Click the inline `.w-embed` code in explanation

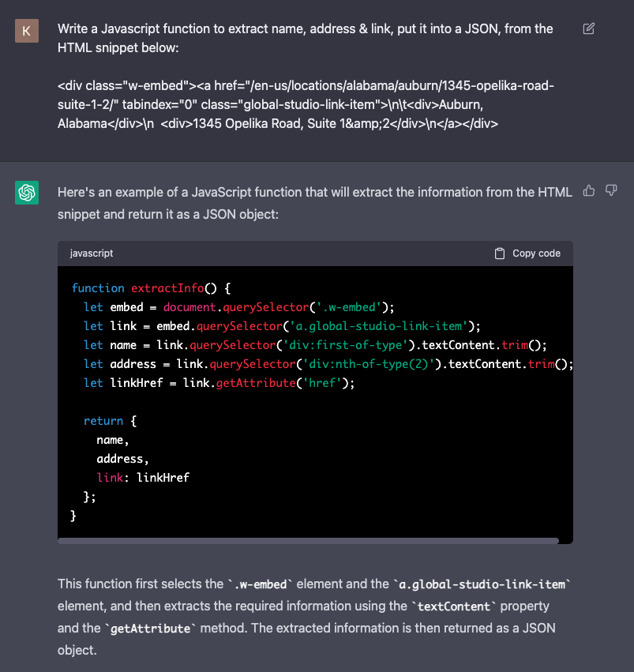tap(260, 584)
